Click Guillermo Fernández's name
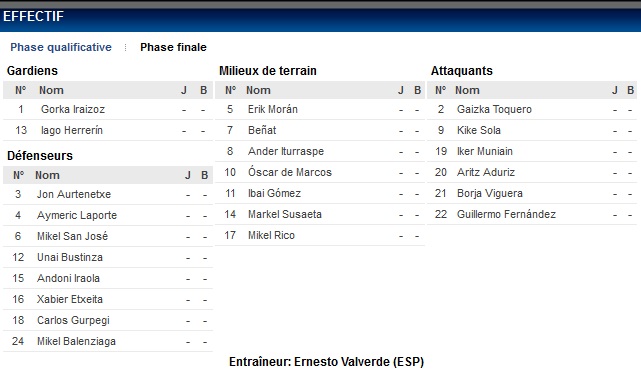 [x=506, y=214]
